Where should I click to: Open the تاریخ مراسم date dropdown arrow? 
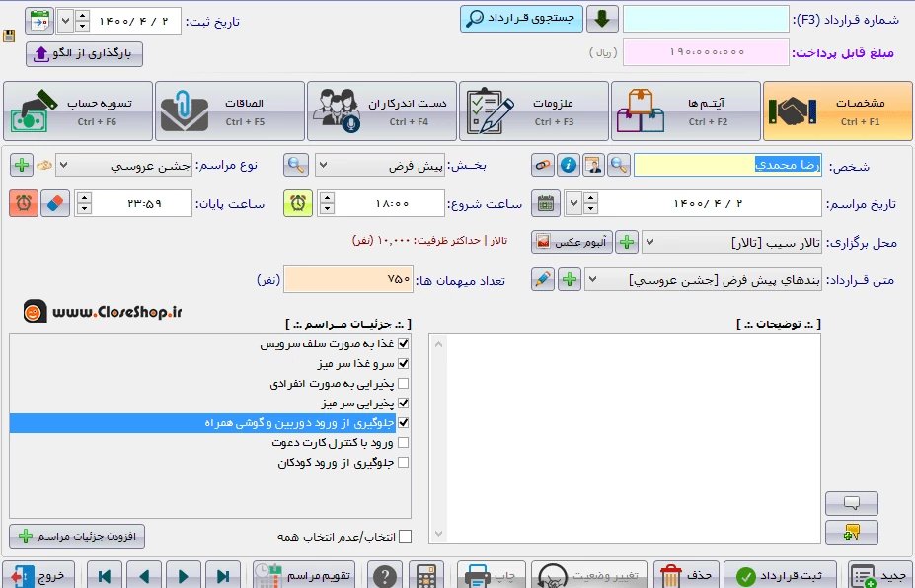tap(573, 203)
